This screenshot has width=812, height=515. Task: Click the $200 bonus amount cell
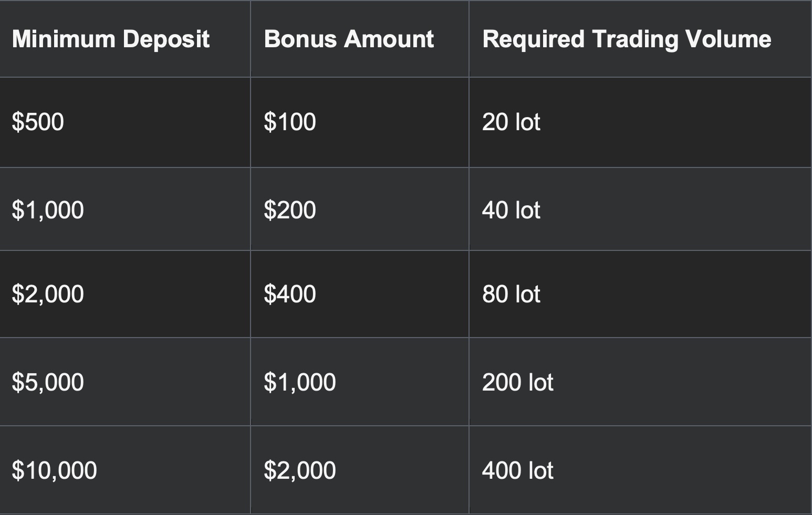coord(290,210)
